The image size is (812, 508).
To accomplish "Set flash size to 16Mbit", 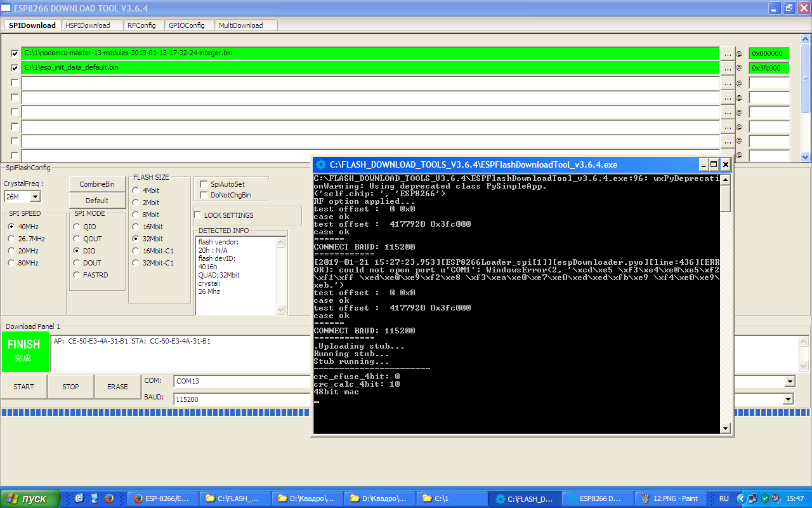I will [136, 227].
